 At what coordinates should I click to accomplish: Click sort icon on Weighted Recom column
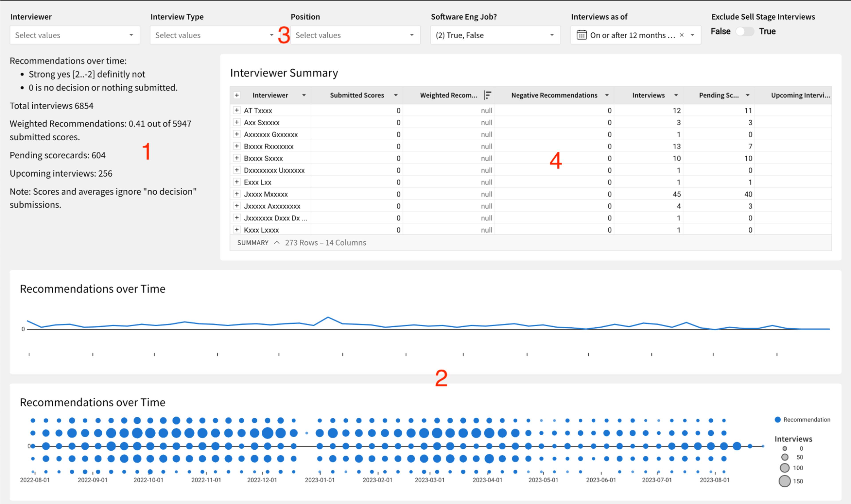pyautogui.click(x=488, y=95)
